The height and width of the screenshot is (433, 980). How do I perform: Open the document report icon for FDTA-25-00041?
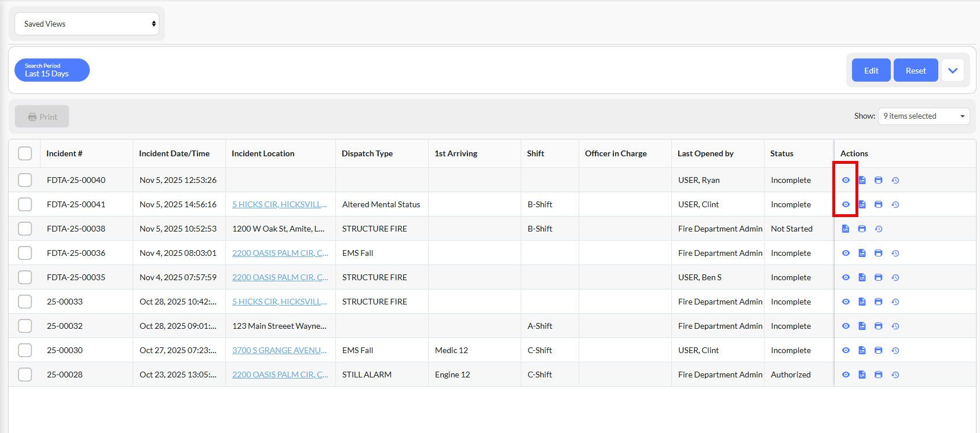[x=862, y=204]
